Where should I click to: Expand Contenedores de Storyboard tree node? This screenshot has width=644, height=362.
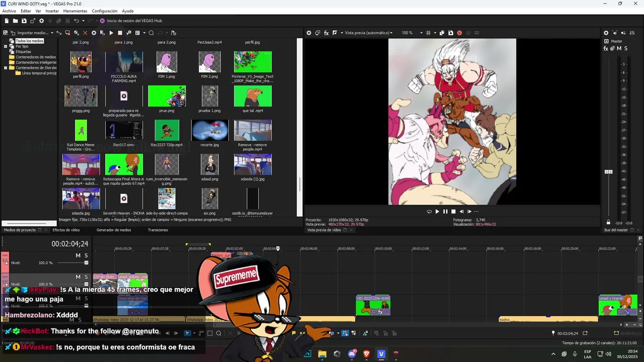pyautogui.click(x=6, y=67)
